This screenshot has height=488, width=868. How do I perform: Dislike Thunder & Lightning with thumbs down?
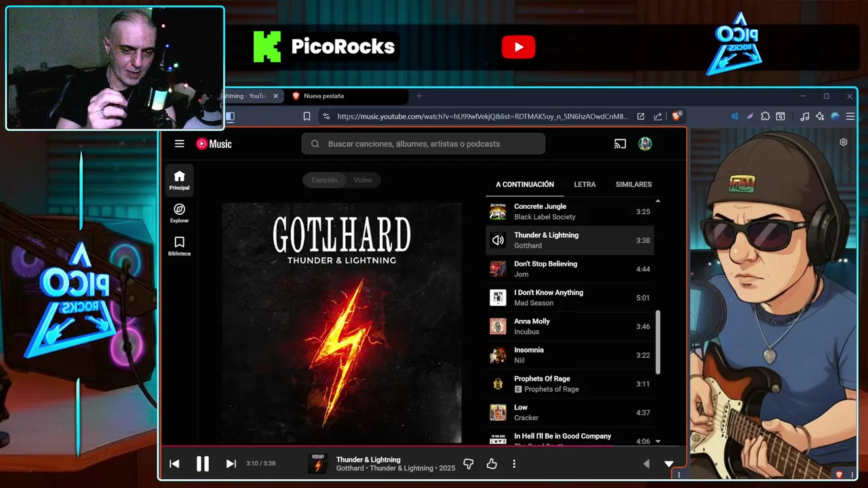point(468,464)
